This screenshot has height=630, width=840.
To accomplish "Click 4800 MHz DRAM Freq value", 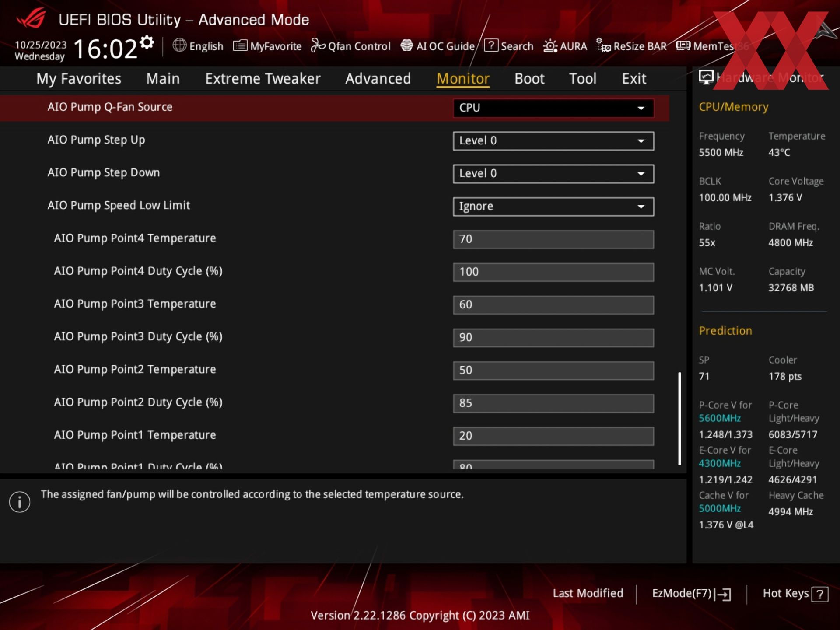I will 791,242.
